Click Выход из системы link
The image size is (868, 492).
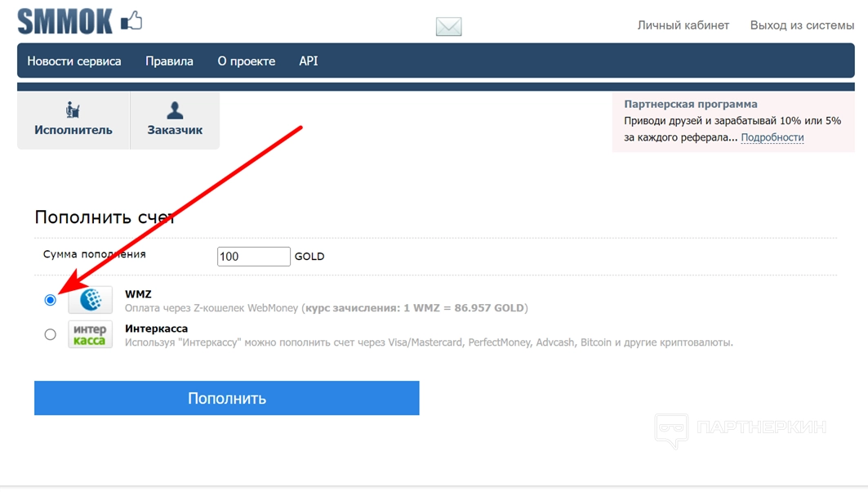(802, 25)
